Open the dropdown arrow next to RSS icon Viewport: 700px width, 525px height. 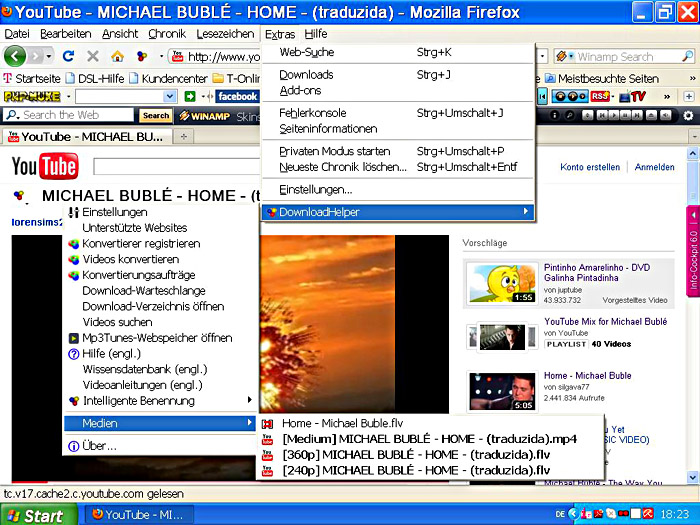[613, 96]
